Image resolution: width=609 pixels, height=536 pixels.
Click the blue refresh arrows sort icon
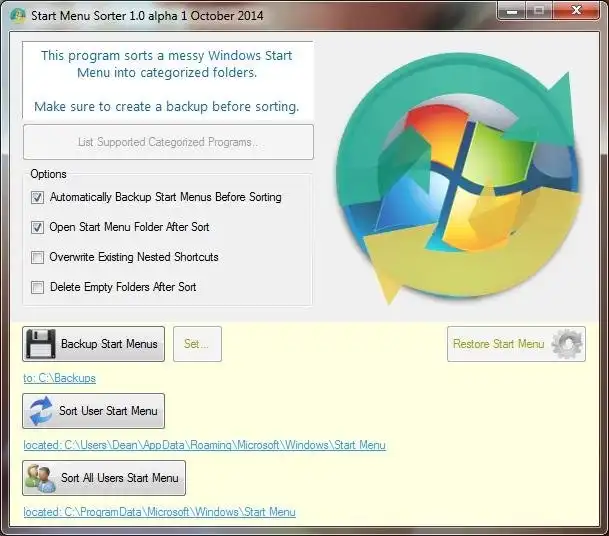coord(41,411)
